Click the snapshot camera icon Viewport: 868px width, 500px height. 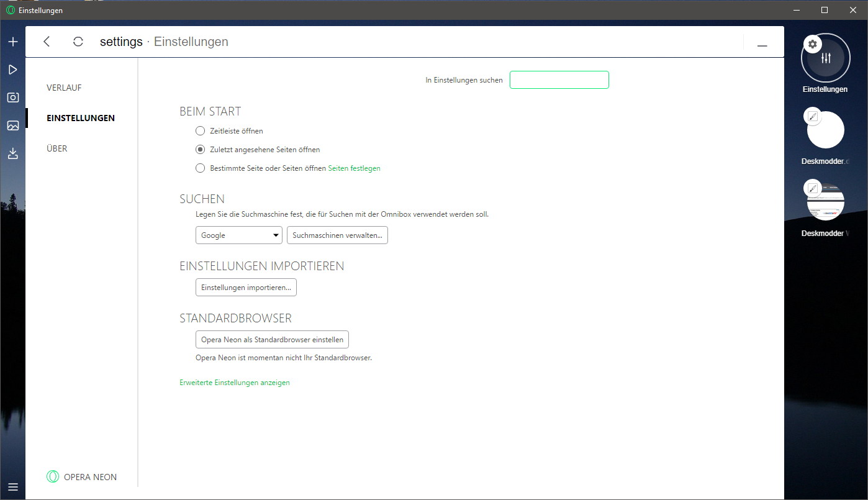pos(13,98)
